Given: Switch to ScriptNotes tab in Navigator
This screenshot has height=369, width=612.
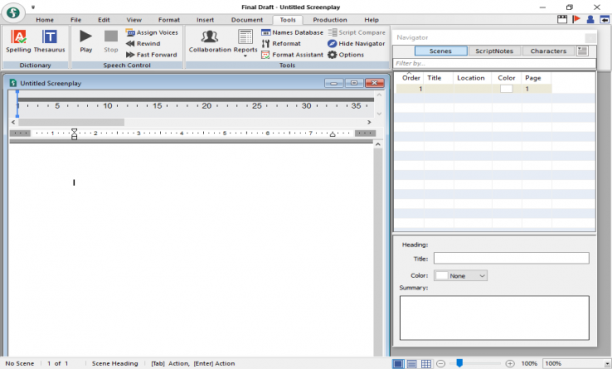Looking at the screenshot, I should [494, 51].
